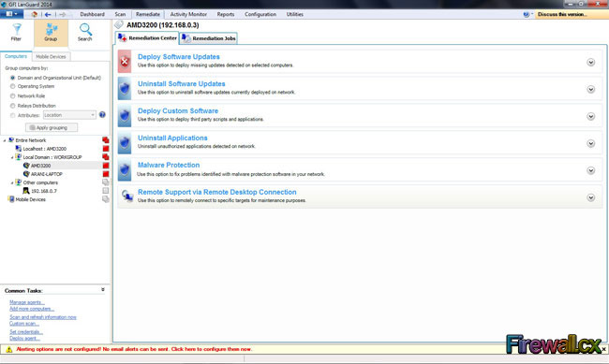Click the blue help icon beside Attributes
Image resolution: width=609 pixels, height=364 pixels.
coord(102,115)
